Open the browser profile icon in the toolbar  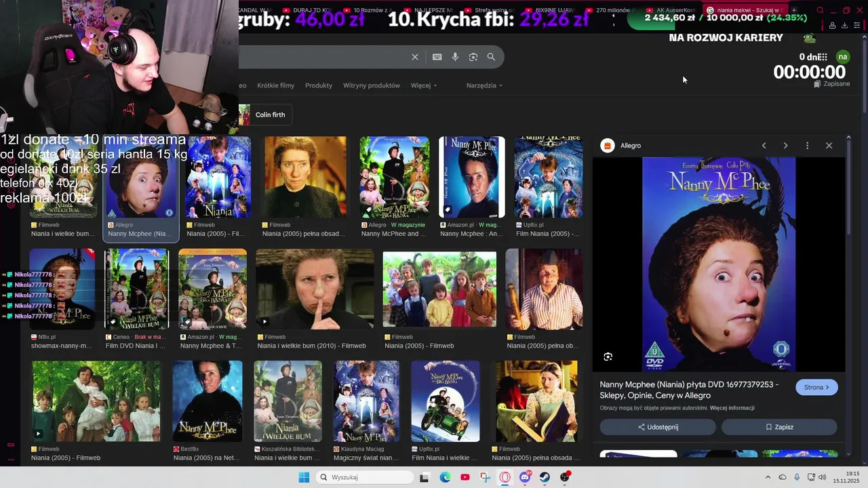click(832, 25)
